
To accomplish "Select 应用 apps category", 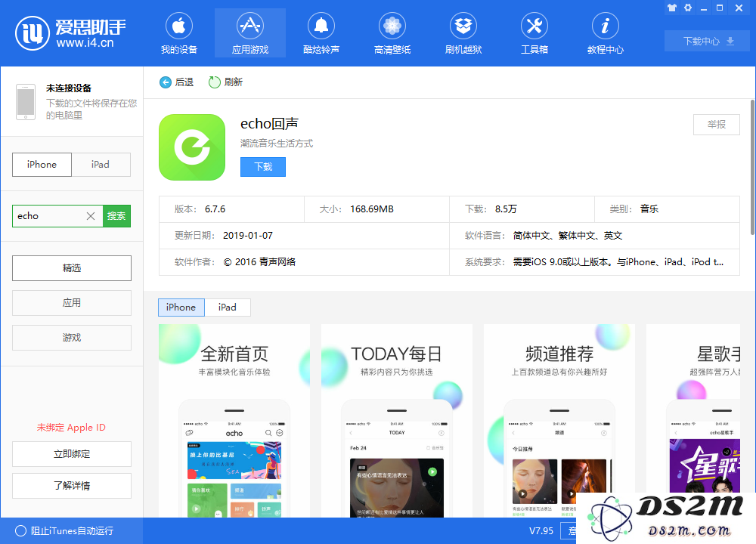I will [72, 302].
